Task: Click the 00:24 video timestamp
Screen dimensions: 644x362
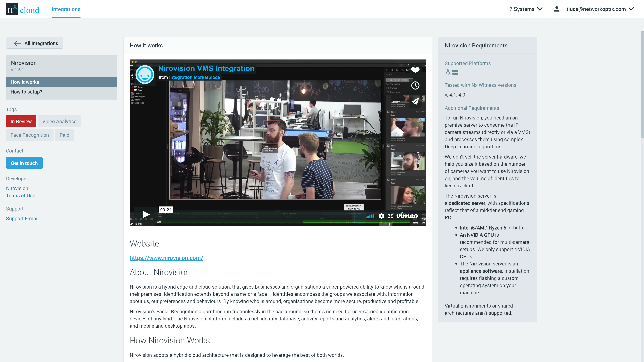Action: pyautogui.click(x=166, y=210)
